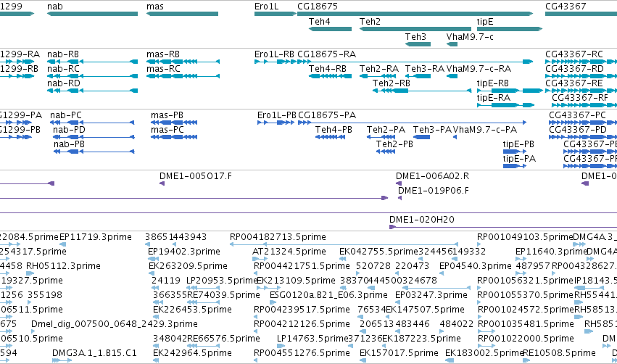Click the CG43367-RE transcript label

(x=574, y=83)
